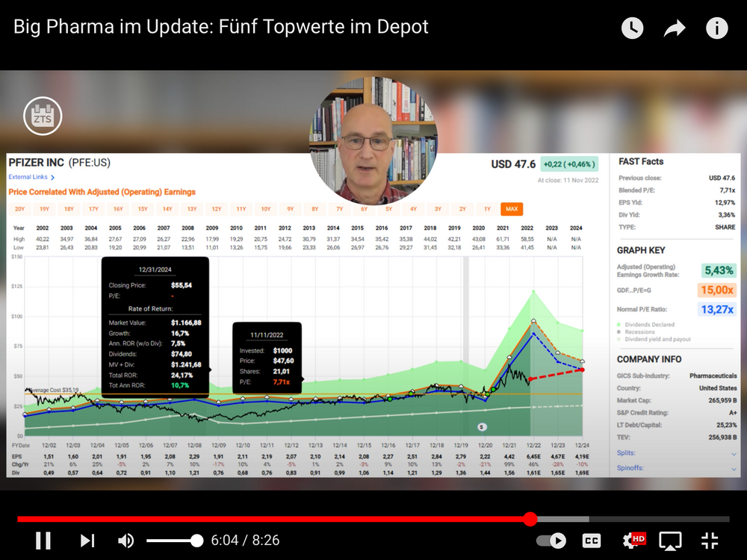This screenshot has width=747, height=560.
Task: Skip to the next video
Action: point(87,541)
